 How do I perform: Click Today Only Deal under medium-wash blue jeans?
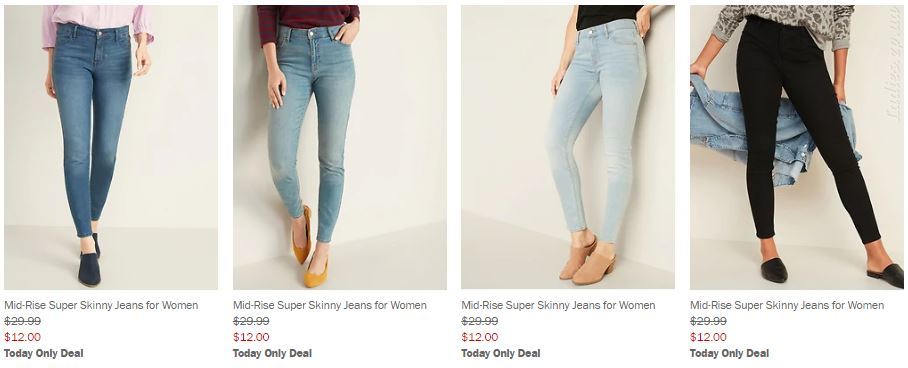43,354
